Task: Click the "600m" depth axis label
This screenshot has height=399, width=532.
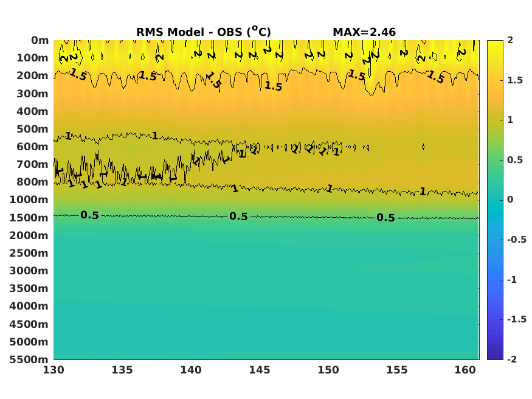Action: click(x=33, y=147)
